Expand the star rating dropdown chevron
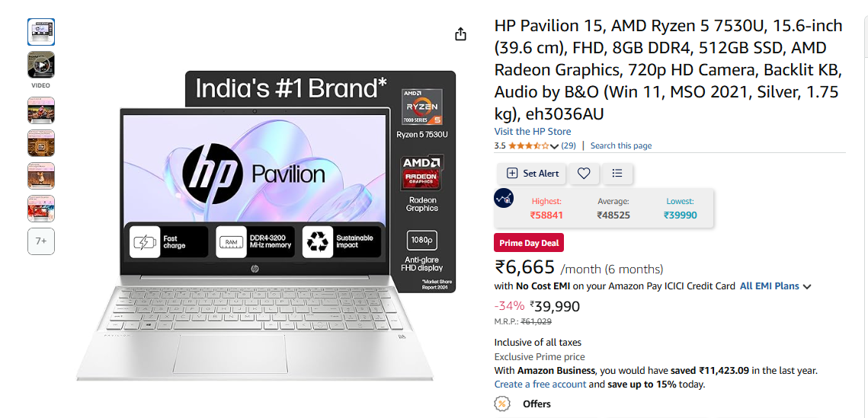Image resolution: width=868 pixels, height=418 pixels. (555, 146)
